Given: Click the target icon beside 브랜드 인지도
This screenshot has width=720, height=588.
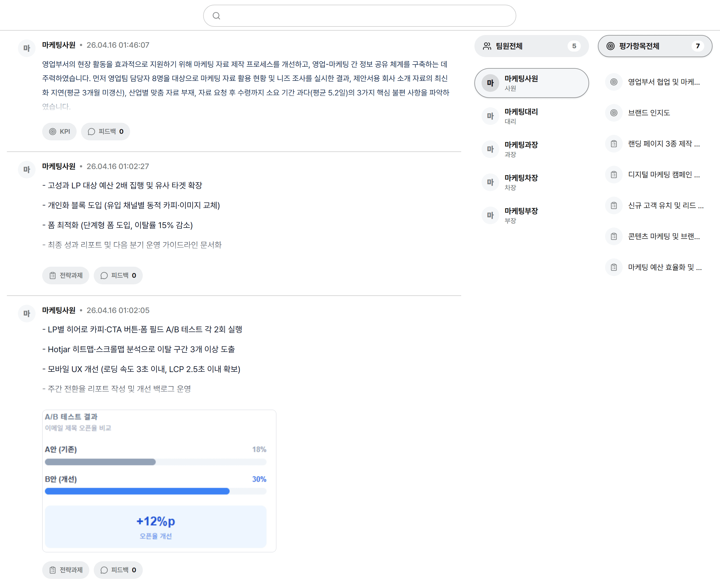Looking at the screenshot, I should coord(614,113).
